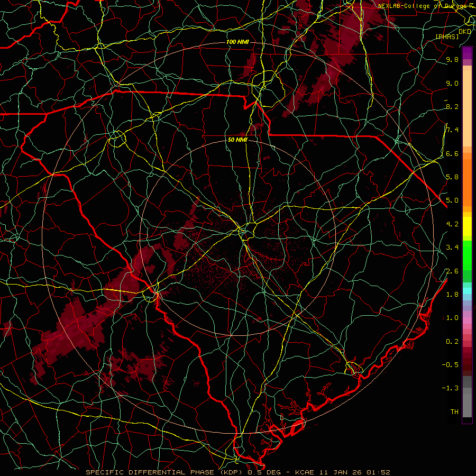Click the light peach color scale segment
Screen dimensions: 476x476
point(467,108)
